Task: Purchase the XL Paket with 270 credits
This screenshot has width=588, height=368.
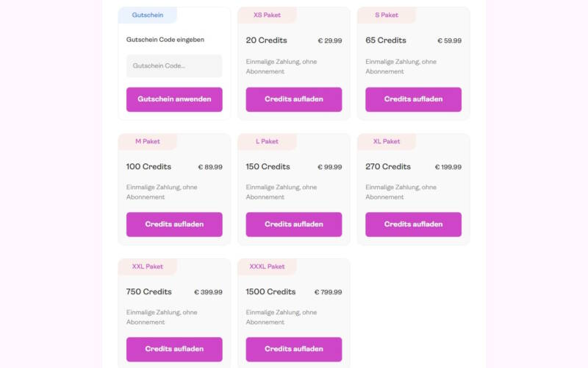Action: (413, 224)
